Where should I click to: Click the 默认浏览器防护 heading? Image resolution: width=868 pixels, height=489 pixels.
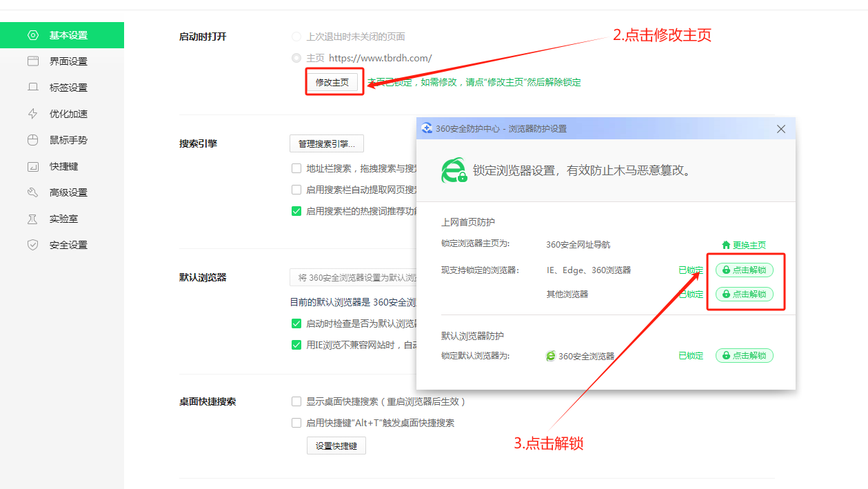coord(472,336)
